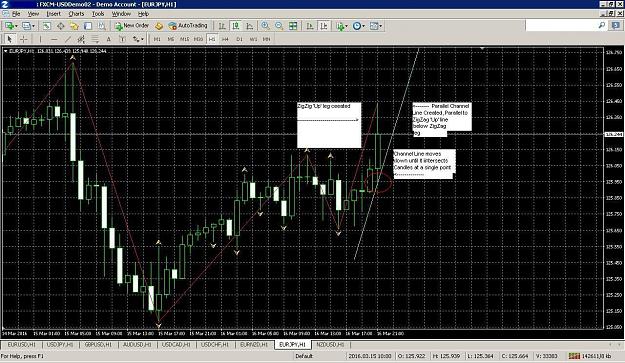Screen dimensions: 625x363
Task: Select the Equidistant Channel tool
Action: [81, 39]
